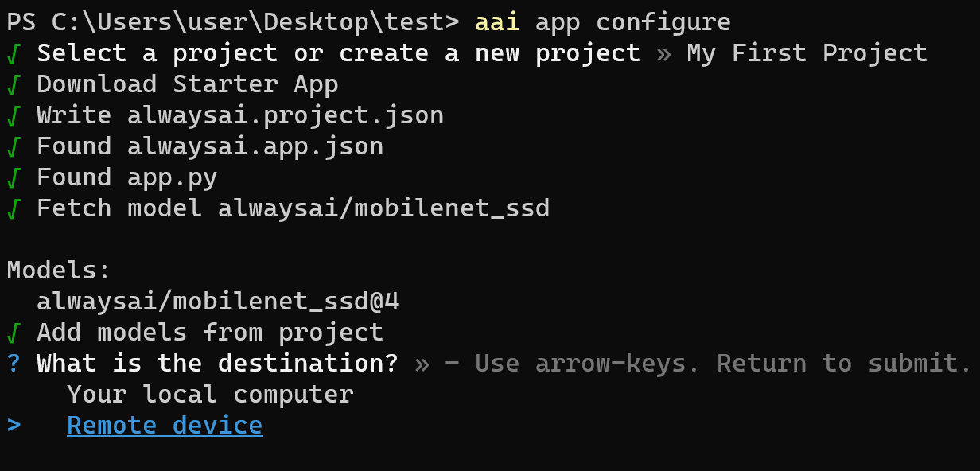Click the app configure command arguments

tap(633, 22)
